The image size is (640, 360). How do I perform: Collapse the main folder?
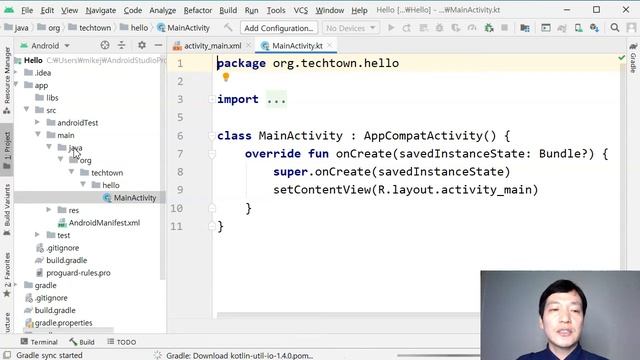(x=38, y=134)
